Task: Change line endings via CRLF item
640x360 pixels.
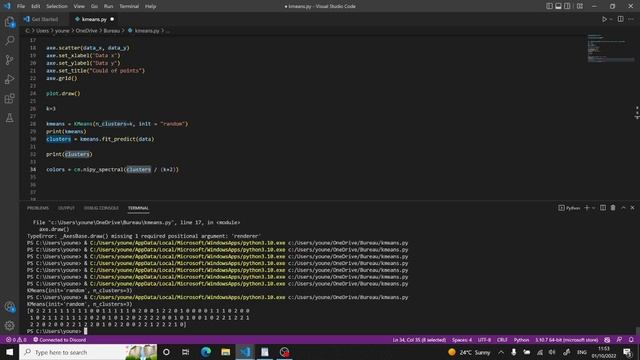Action: pyautogui.click(x=502, y=340)
